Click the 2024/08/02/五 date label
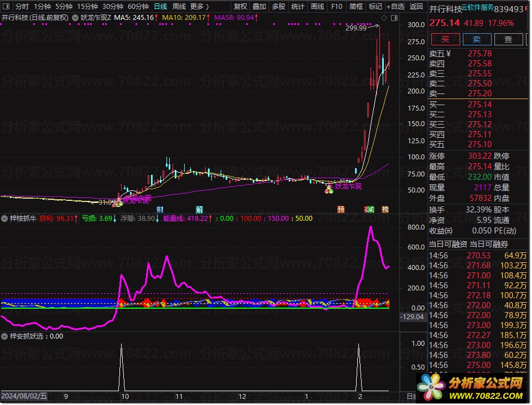 (24, 396)
